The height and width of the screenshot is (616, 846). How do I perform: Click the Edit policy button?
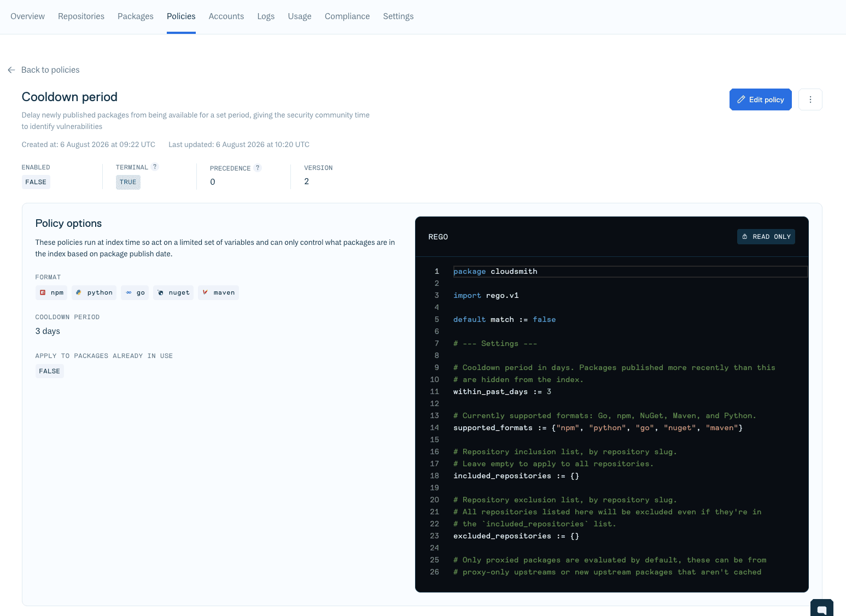(x=760, y=99)
